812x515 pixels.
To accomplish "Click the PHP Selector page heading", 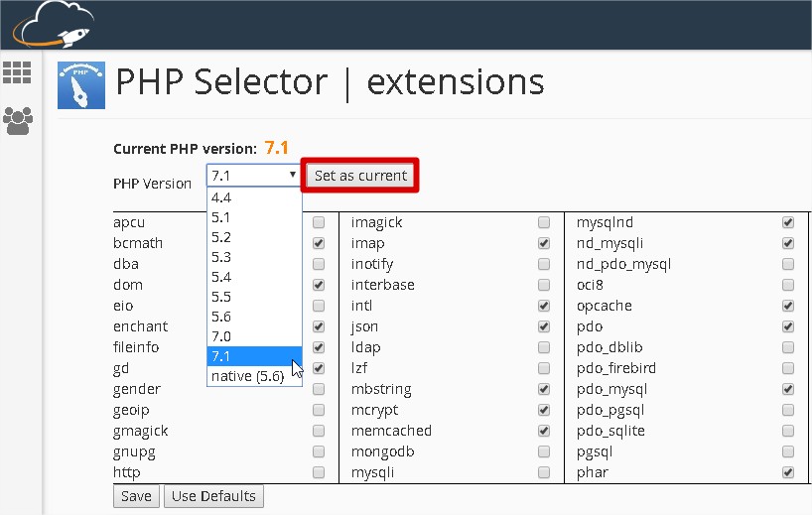I will point(330,82).
